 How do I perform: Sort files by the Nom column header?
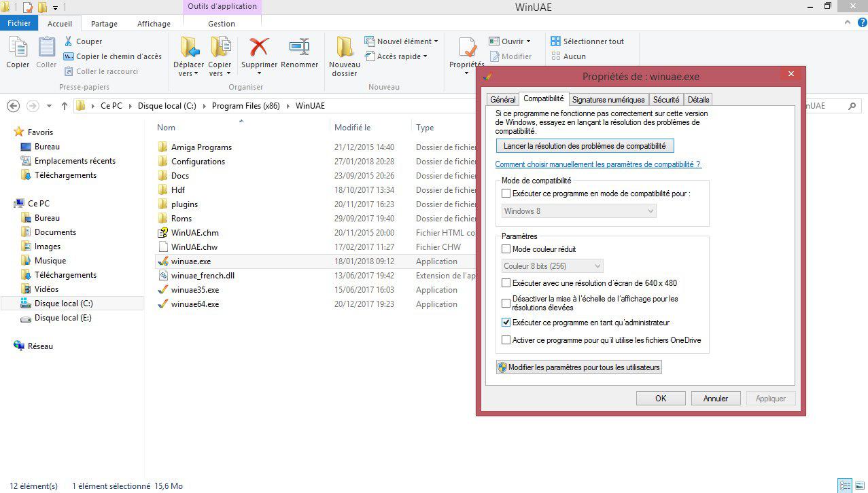point(166,128)
